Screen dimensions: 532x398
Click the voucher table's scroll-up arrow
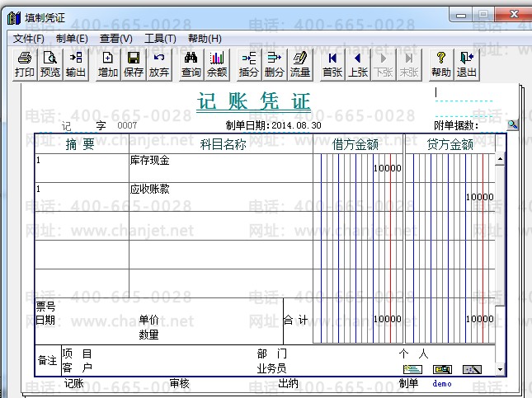[500, 160]
